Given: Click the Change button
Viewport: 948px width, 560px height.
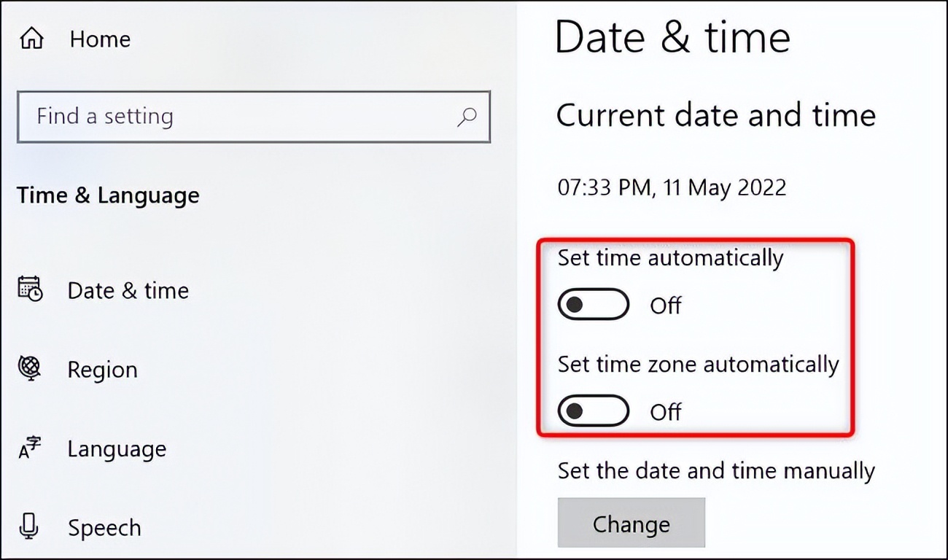Looking at the screenshot, I should [632, 523].
